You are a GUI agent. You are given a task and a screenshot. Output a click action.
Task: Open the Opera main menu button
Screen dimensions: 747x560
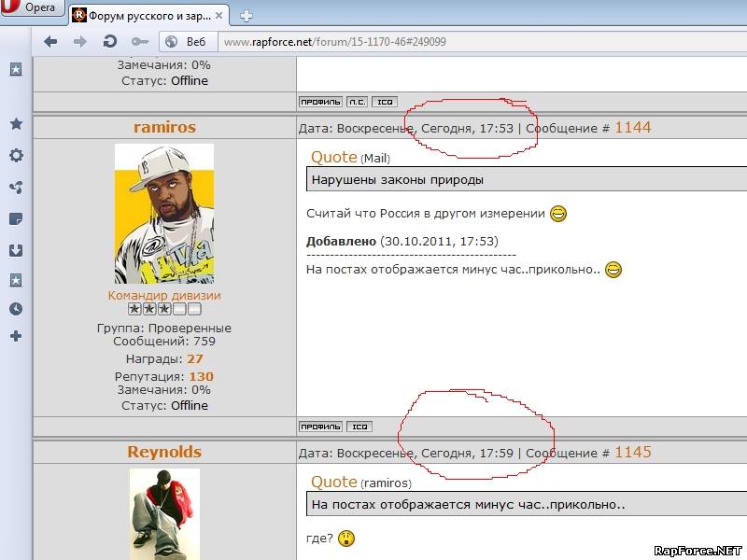(32, 7)
